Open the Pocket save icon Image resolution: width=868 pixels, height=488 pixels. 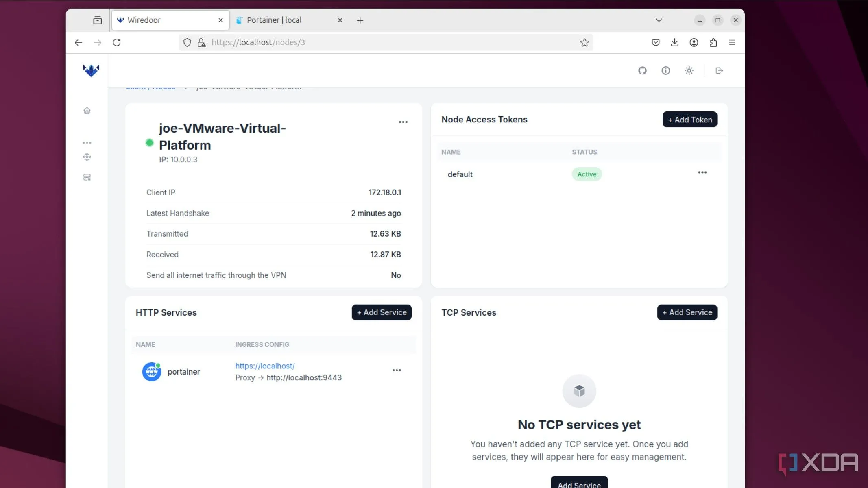pos(656,42)
